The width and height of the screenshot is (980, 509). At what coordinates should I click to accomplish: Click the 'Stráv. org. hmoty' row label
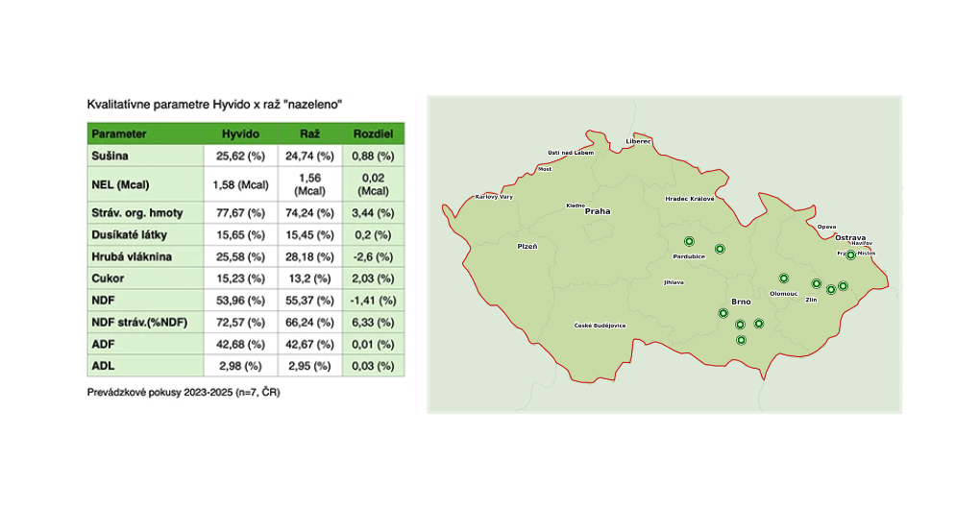[x=137, y=213]
